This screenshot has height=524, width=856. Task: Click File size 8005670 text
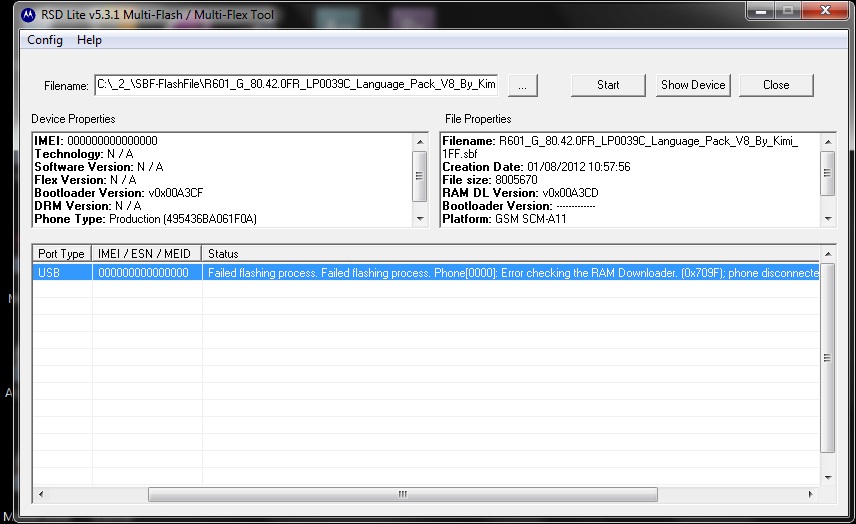[x=490, y=180]
